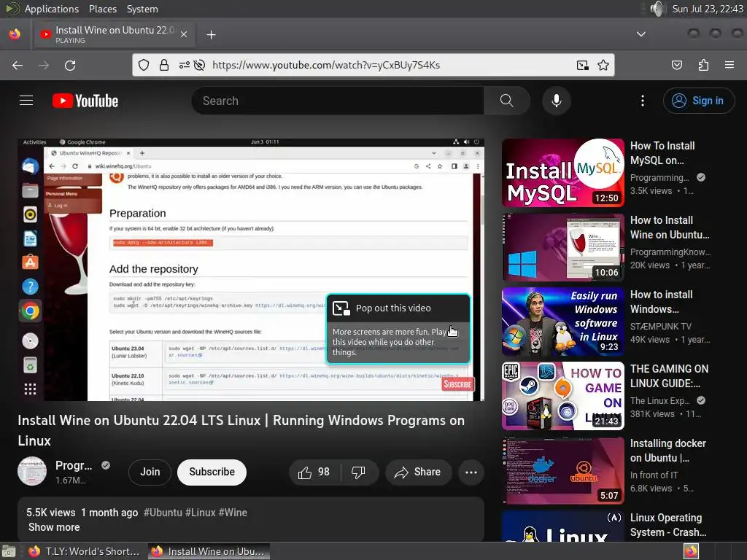
Task: Dislike the video with thumbs down
Action: (358, 472)
